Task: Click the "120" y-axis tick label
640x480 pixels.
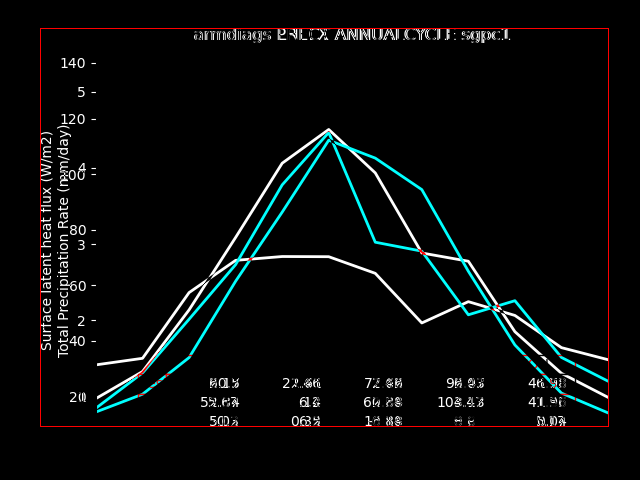Action: pyautogui.click(x=73, y=119)
